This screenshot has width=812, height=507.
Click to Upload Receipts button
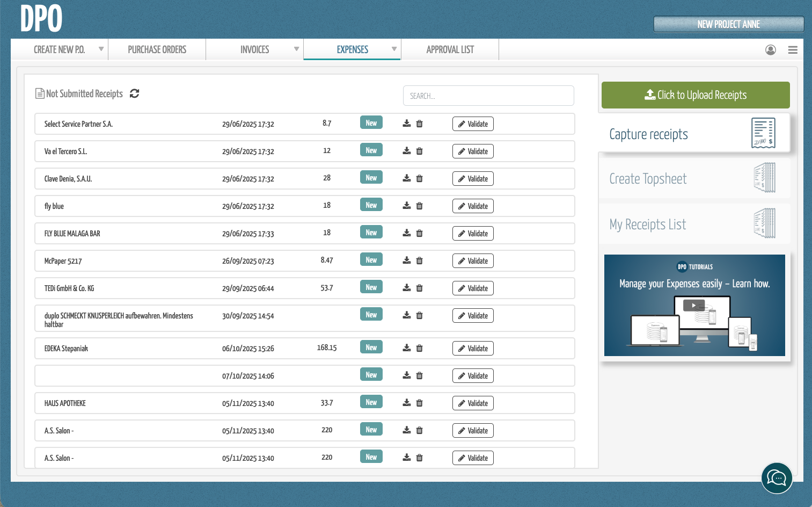point(695,95)
